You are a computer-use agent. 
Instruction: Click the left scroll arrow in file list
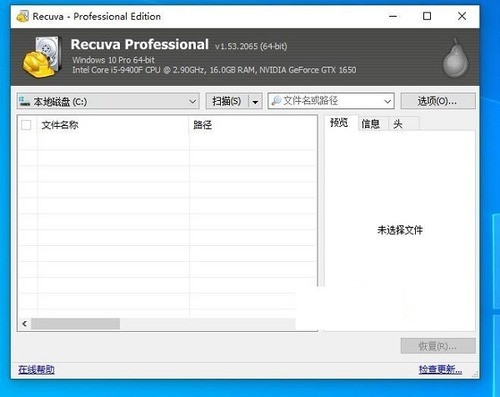point(25,323)
